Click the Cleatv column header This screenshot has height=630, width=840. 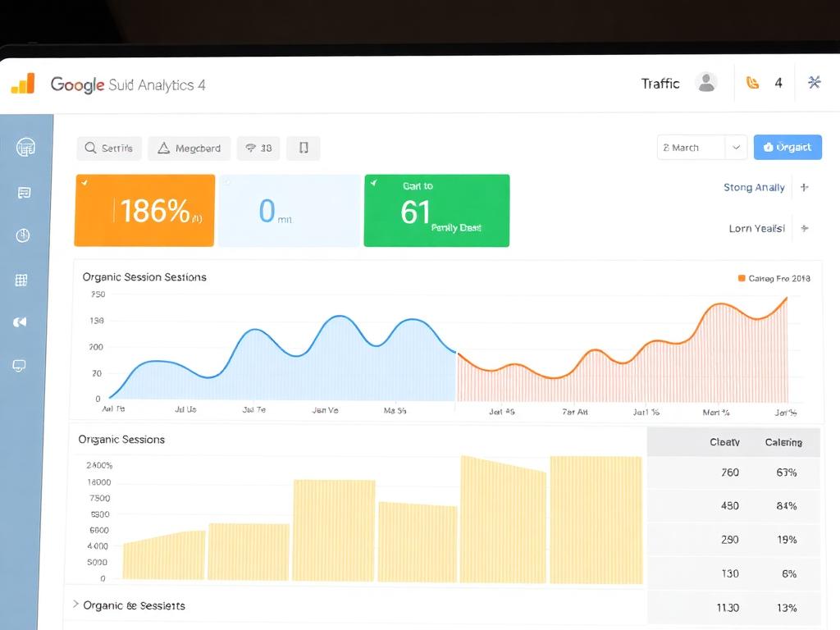coord(724,442)
